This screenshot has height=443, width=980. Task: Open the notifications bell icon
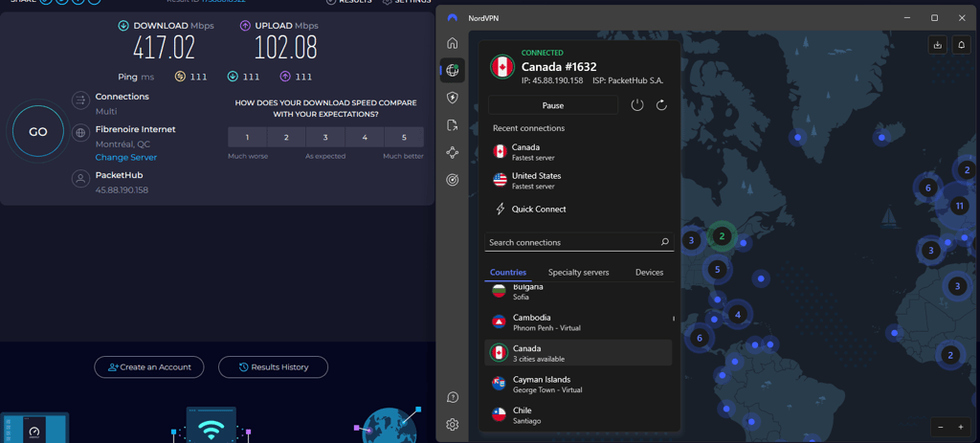point(961,45)
